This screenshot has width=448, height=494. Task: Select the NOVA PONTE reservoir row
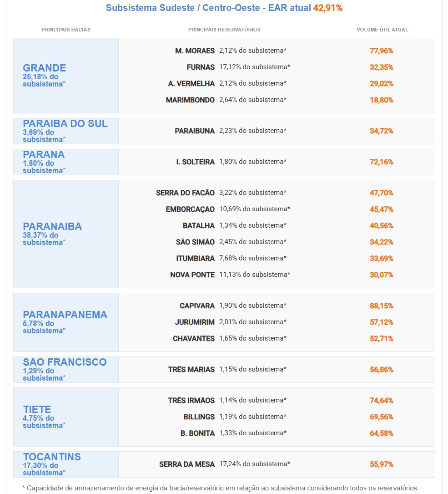192,275
